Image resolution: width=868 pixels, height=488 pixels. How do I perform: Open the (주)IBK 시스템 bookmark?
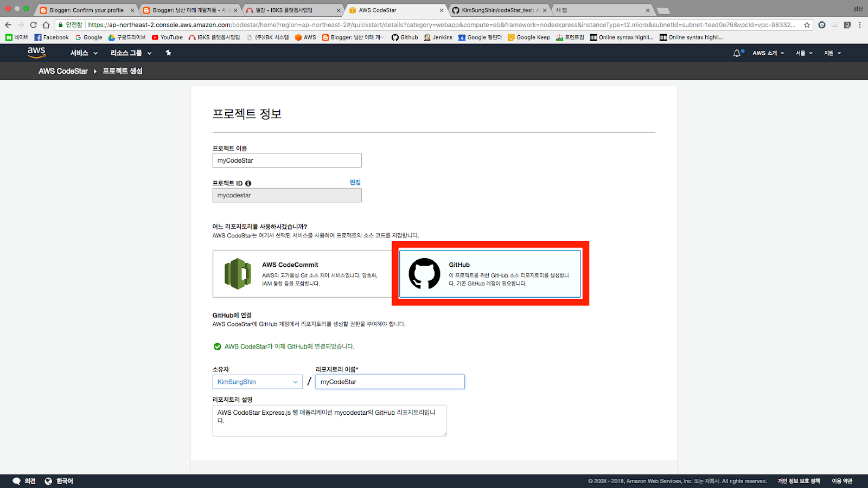(267, 37)
